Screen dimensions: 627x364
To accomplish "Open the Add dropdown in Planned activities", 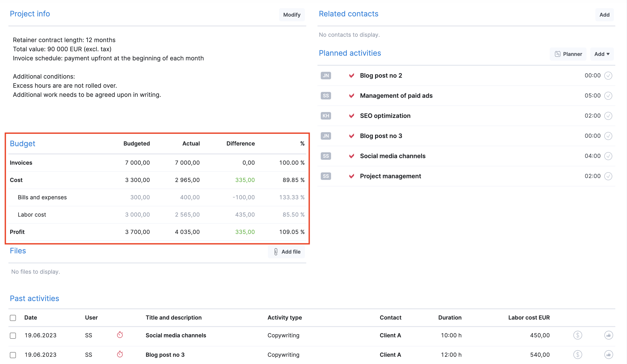I will [x=602, y=54].
